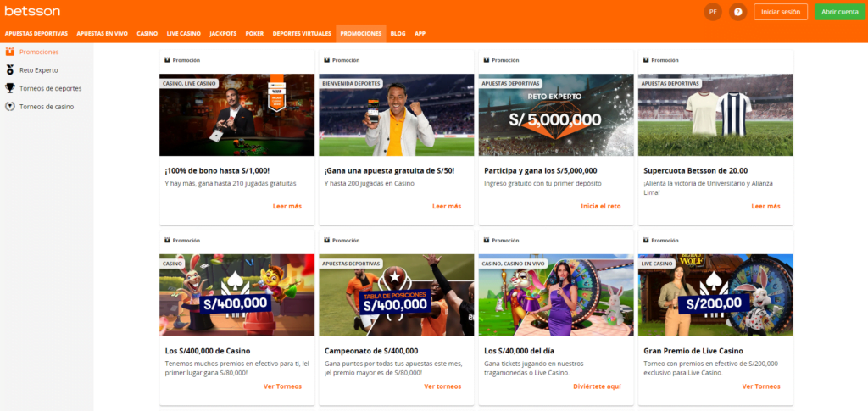Click title Campeonato de S/400,000

point(371,351)
